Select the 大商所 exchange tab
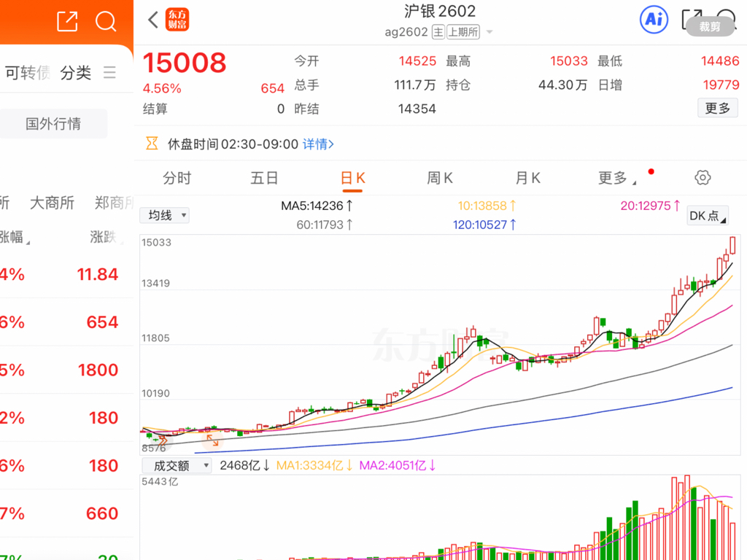 (x=52, y=203)
